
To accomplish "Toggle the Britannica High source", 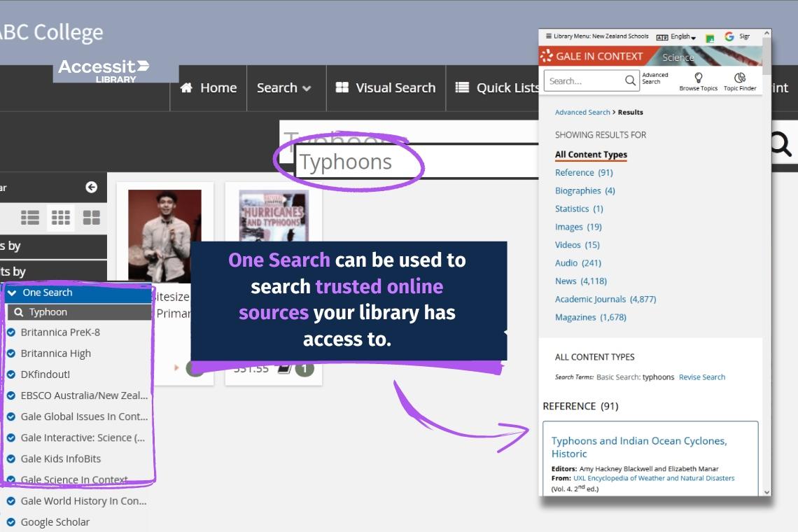I will pos(11,353).
